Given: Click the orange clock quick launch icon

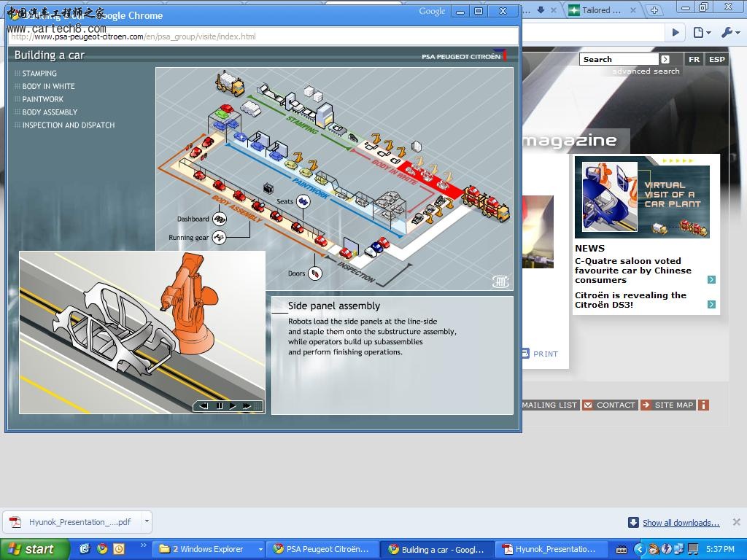Looking at the screenshot, I should (x=118, y=549).
